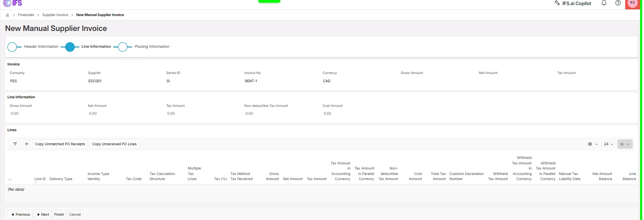Click invoice number RENT-1
Image resolution: width=644 pixels, height=220 pixels.
(x=251, y=81)
